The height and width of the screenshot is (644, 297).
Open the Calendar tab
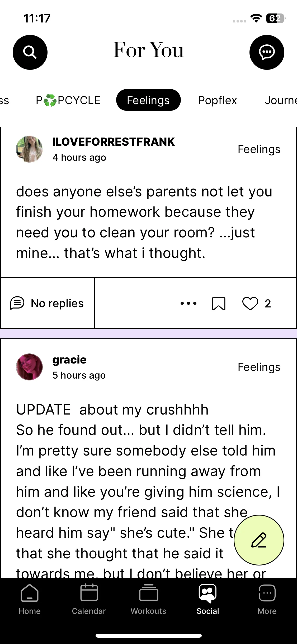(89, 599)
